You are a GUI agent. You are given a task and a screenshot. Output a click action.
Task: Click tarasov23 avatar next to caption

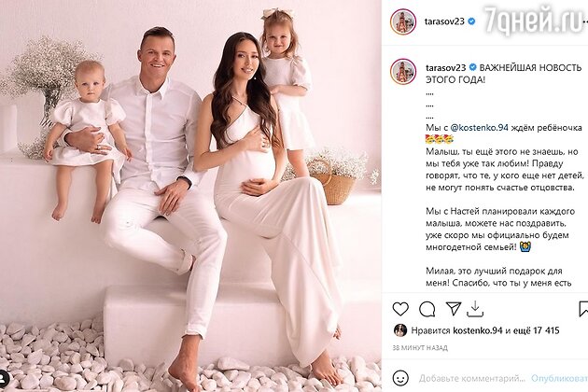pyautogui.click(x=403, y=71)
